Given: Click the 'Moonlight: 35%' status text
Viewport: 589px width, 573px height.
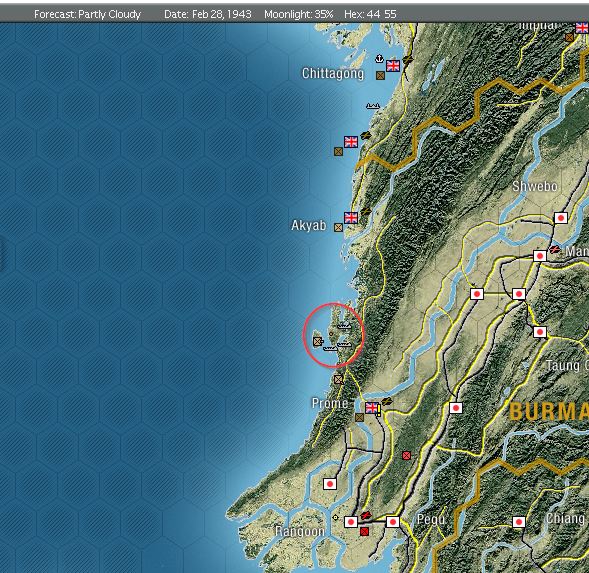Looking at the screenshot, I should click(298, 14).
